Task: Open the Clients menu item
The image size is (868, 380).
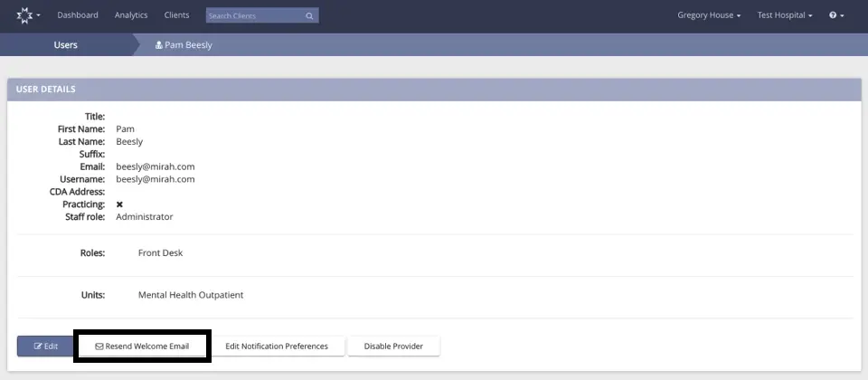Action: tap(176, 15)
